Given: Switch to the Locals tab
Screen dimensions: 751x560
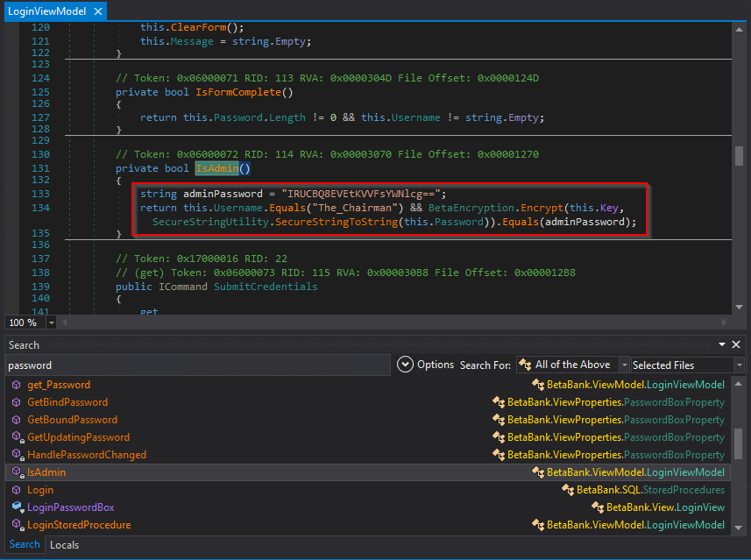Looking at the screenshot, I should [64, 544].
